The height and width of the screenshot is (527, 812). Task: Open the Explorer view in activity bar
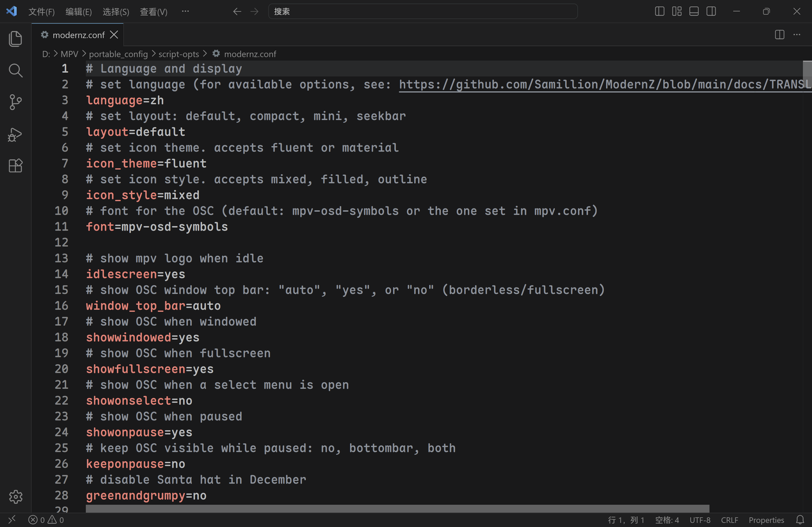pyautogui.click(x=16, y=39)
